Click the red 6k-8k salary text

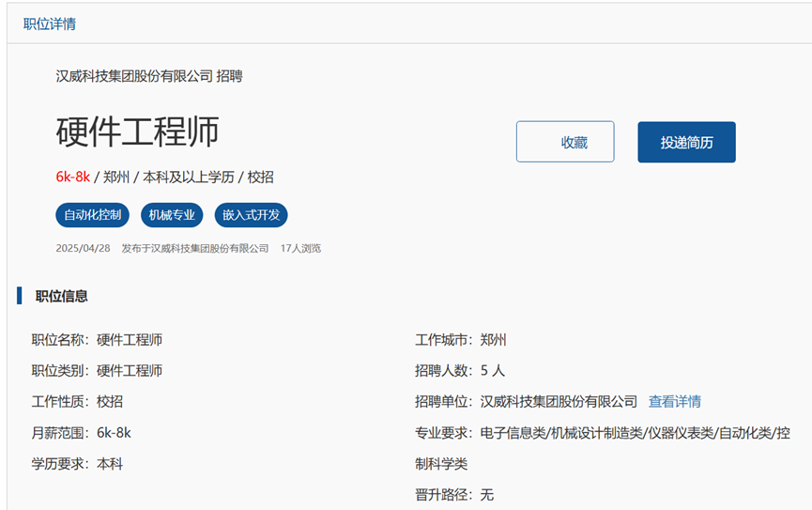coord(73,178)
